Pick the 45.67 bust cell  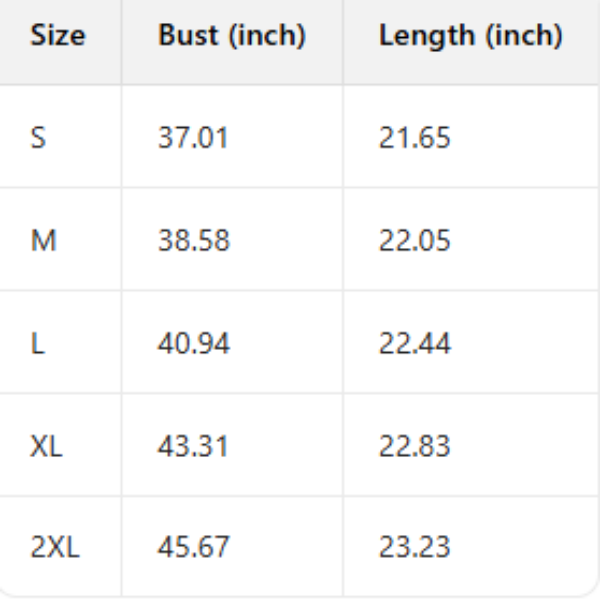[193, 548]
